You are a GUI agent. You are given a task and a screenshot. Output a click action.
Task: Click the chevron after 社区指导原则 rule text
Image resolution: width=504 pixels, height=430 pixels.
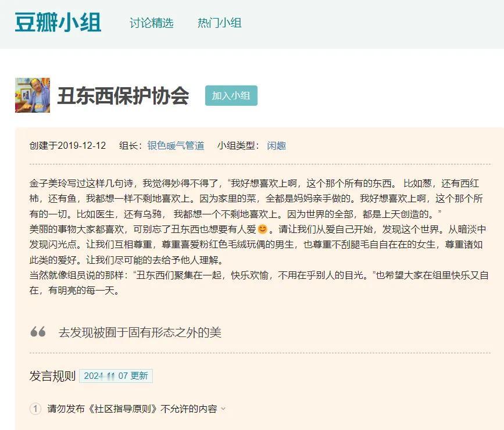[221, 409]
